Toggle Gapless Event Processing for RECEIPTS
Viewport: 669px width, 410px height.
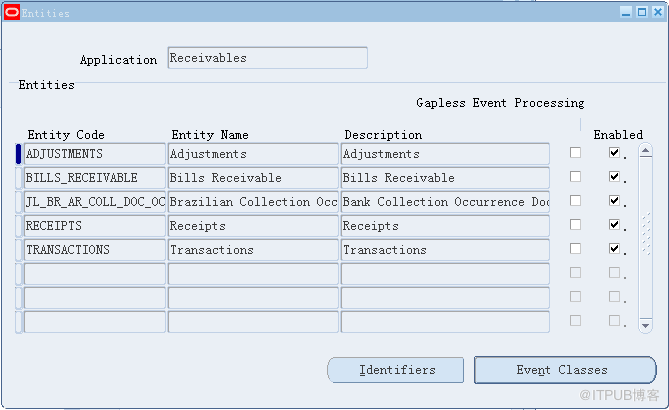(x=575, y=224)
